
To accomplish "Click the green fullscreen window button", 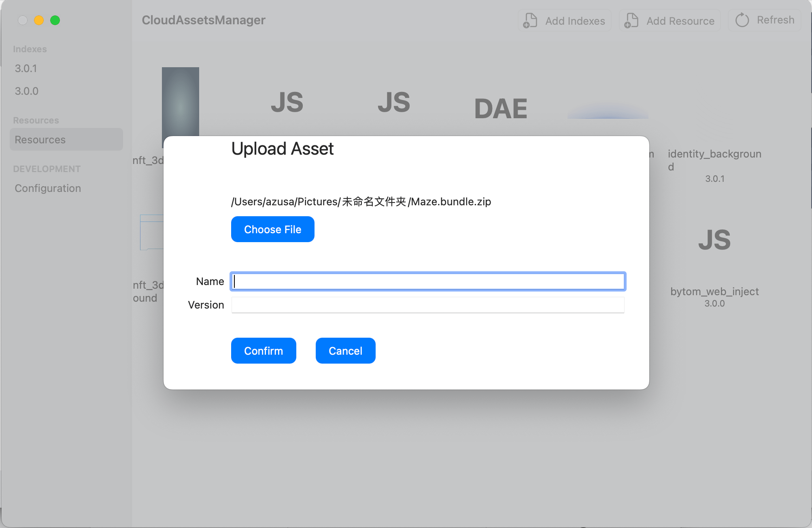I will tap(55, 20).
